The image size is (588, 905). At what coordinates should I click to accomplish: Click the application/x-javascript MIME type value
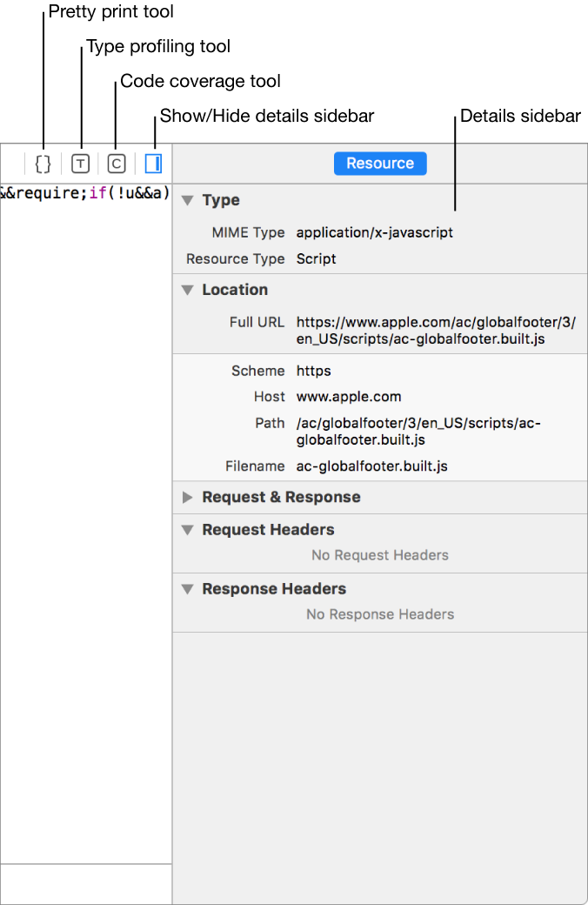(x=374, y=232)
